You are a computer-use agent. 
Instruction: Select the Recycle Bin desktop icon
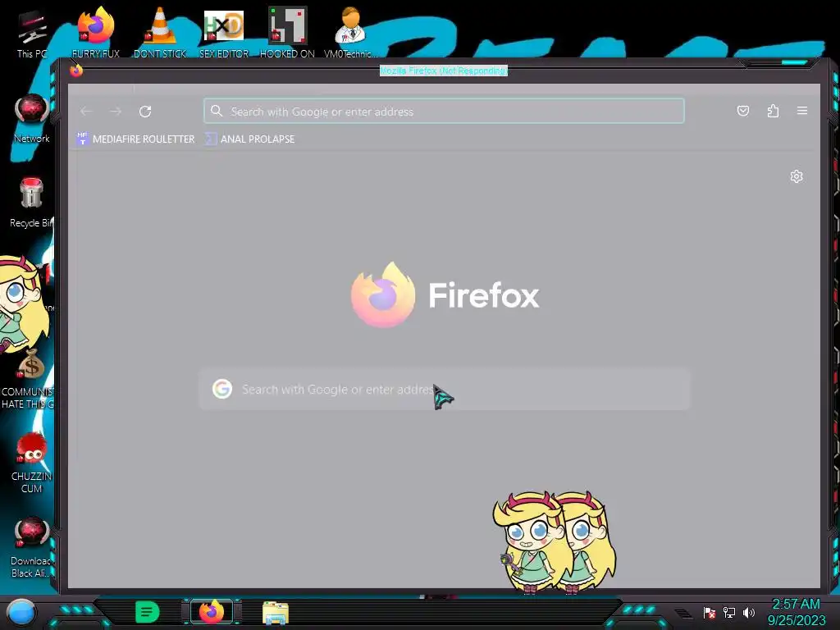pyautogui.click(x=32, y=203)
